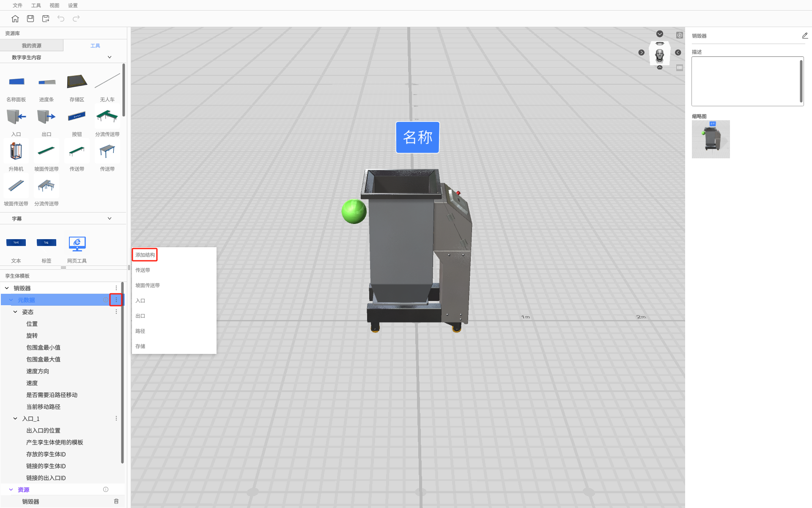This screenshot has width=812, height=508.
Task: Open three-dot menu next to 姿态
Action: 116,312
